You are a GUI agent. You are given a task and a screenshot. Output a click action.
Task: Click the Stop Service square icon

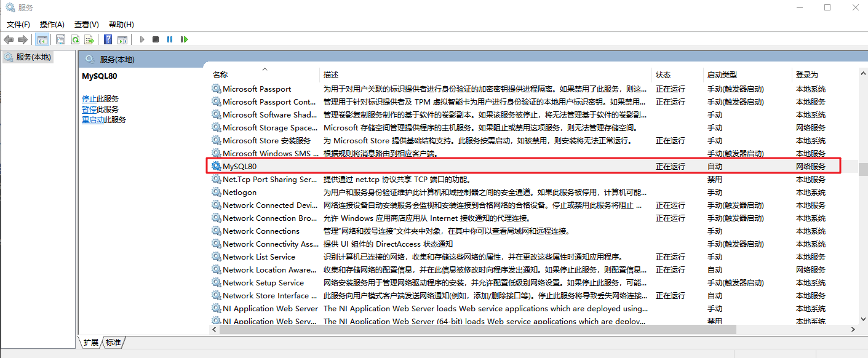coord(156,39)
